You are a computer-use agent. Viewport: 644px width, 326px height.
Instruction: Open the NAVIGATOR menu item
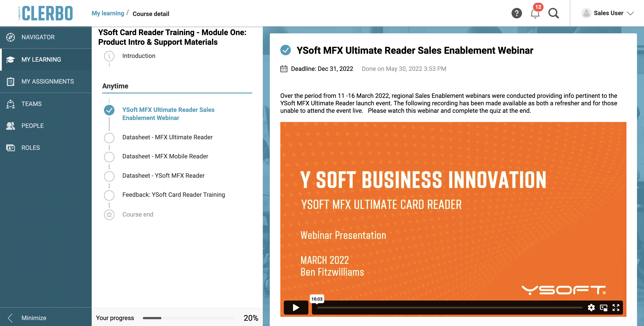46,37
